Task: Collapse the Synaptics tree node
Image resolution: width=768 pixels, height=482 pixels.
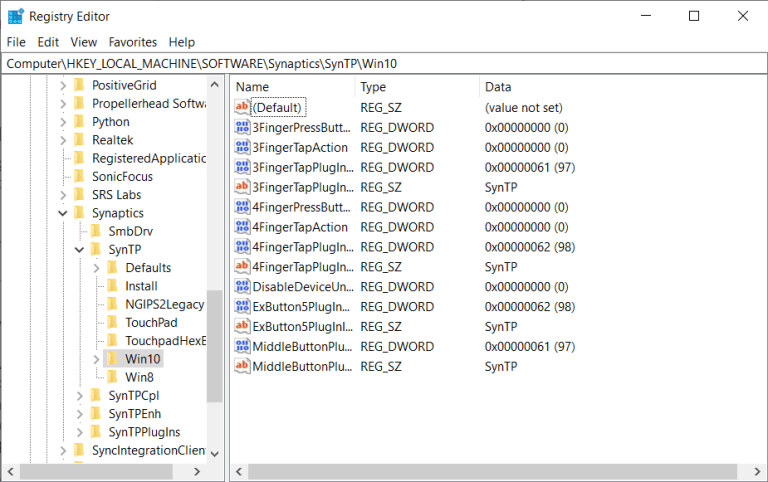Action: click(x=63, y=213)
